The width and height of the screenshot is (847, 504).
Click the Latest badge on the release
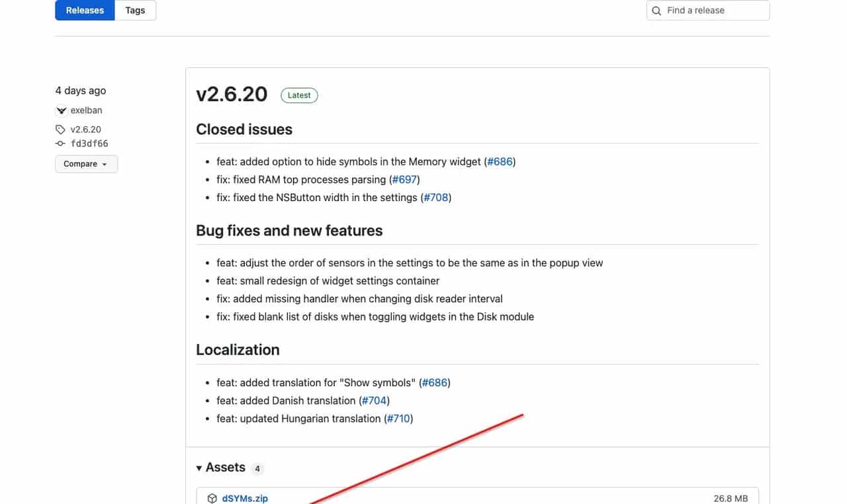[299, 95]
